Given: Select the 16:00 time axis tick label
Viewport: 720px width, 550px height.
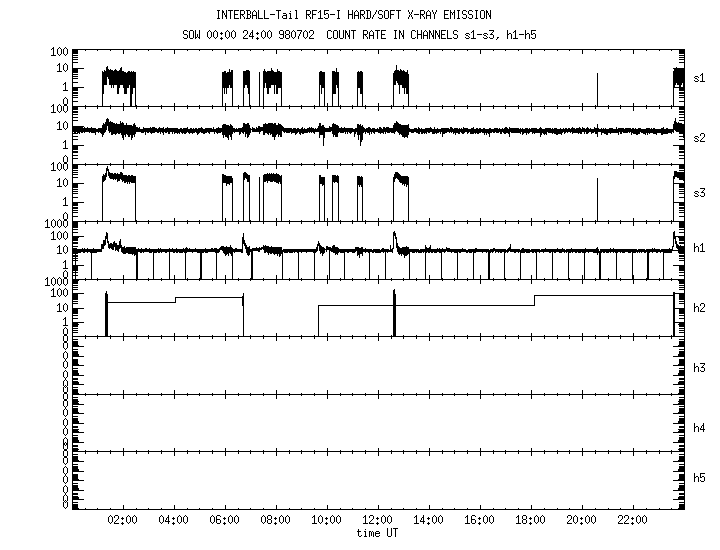Looking at the screenshot, I should pyautogui.click(x=479, y=520).
